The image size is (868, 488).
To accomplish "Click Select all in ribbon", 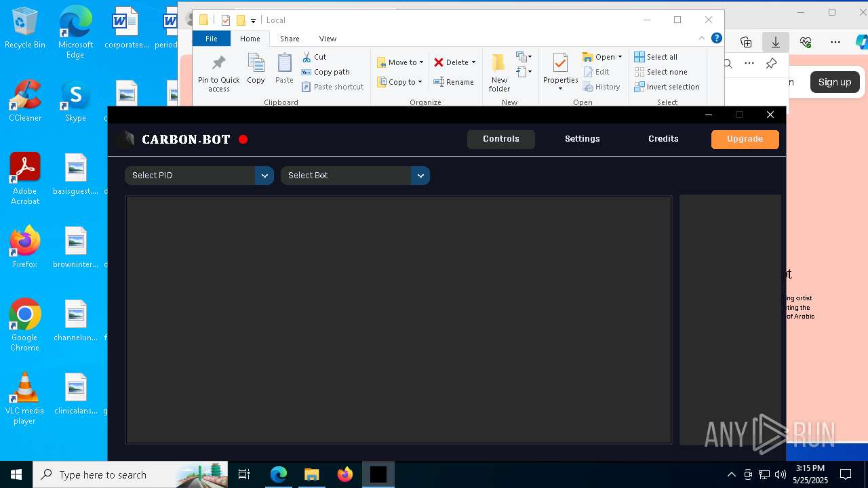I will click(x=656, y=57).
